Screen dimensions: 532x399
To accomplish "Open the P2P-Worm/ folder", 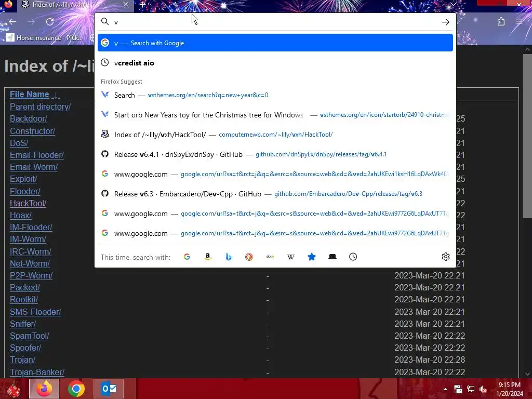I will pos(31,275).
